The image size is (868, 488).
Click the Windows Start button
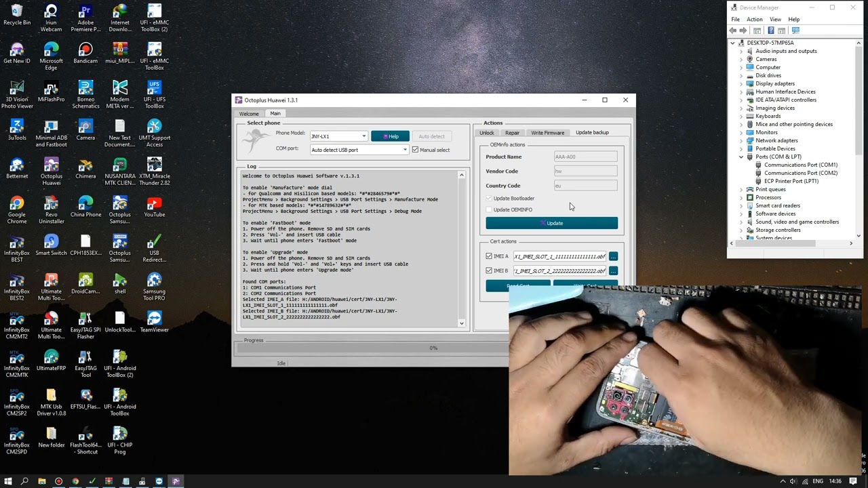[x=8, y=481]
